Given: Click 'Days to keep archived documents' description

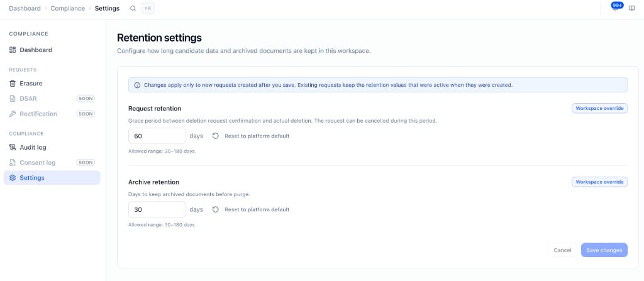Looking at the screenshot, I should pyautogui.click(x=189, y=194).
